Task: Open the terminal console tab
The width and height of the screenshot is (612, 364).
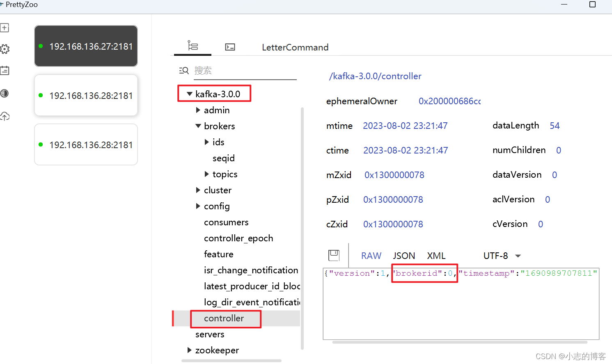Action: (x=230, y=47)
